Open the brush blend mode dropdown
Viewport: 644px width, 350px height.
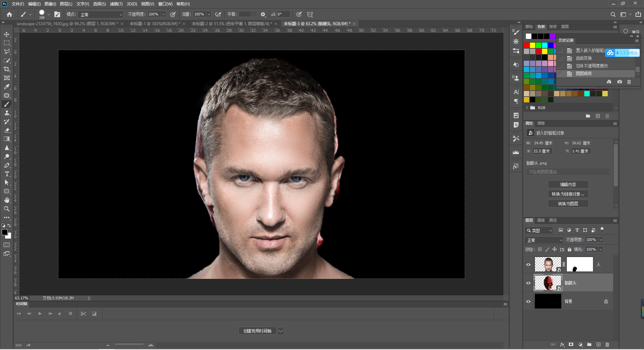(101, 14)
